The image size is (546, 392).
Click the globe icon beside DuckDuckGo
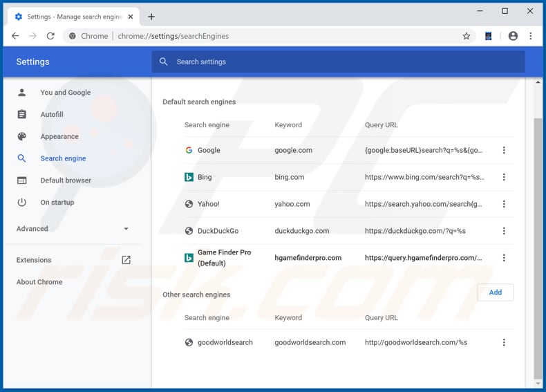point(189,231)
